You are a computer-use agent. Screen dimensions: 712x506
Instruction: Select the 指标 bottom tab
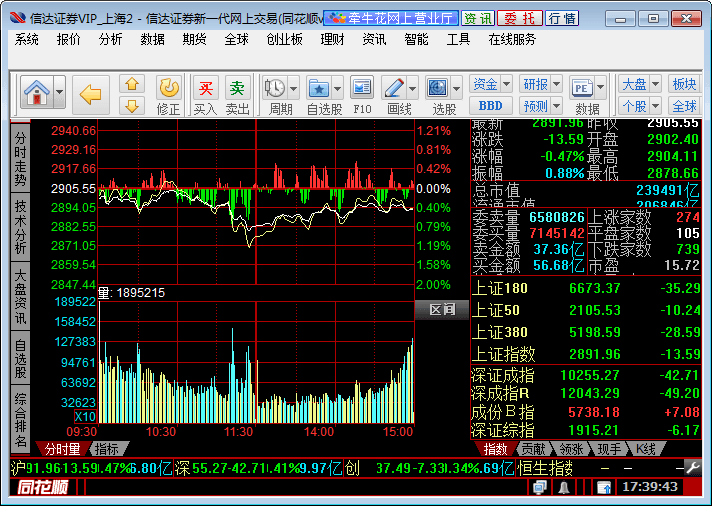(x=107, y=449)
